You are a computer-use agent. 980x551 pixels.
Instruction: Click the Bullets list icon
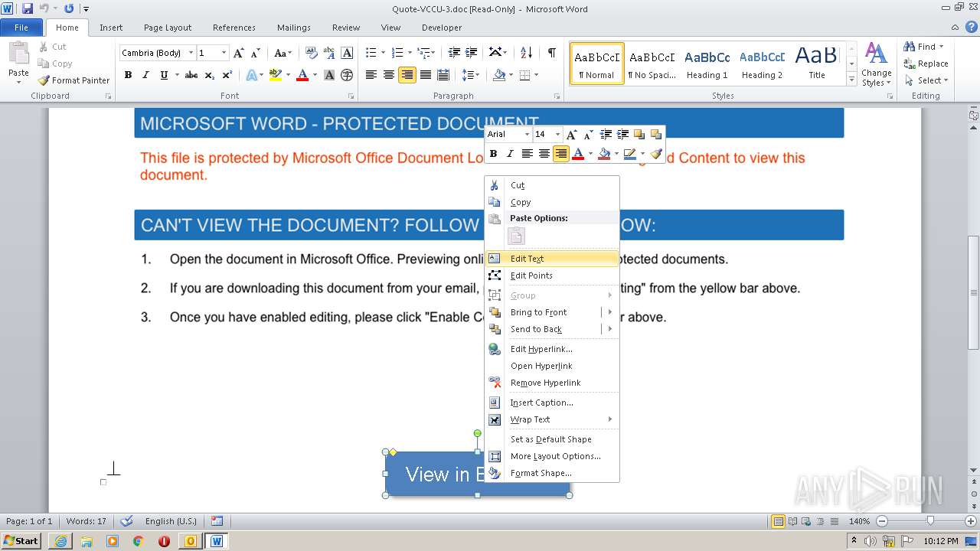pos(371,53)
